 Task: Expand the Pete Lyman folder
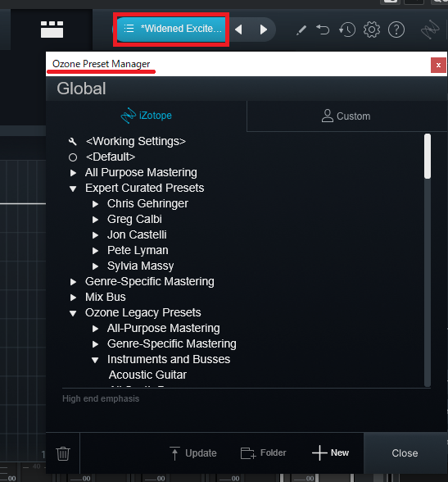click(96, 251)
